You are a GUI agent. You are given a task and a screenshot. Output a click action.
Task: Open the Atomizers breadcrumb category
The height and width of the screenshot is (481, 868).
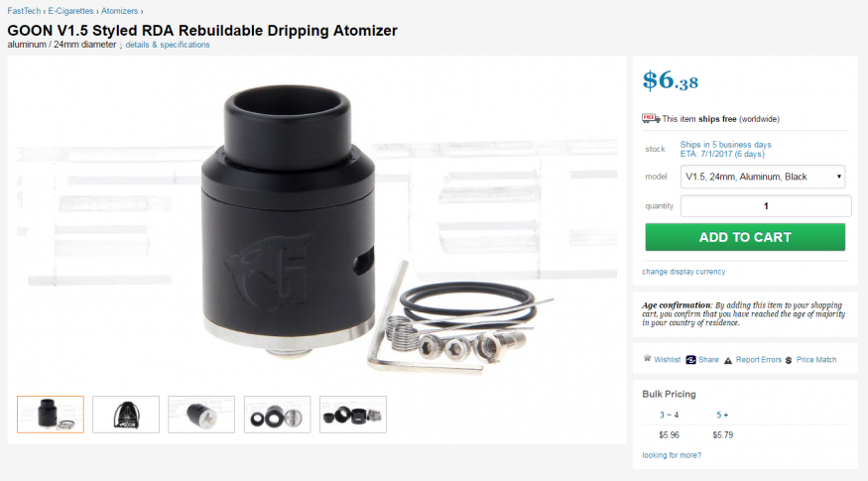point(119,11)
